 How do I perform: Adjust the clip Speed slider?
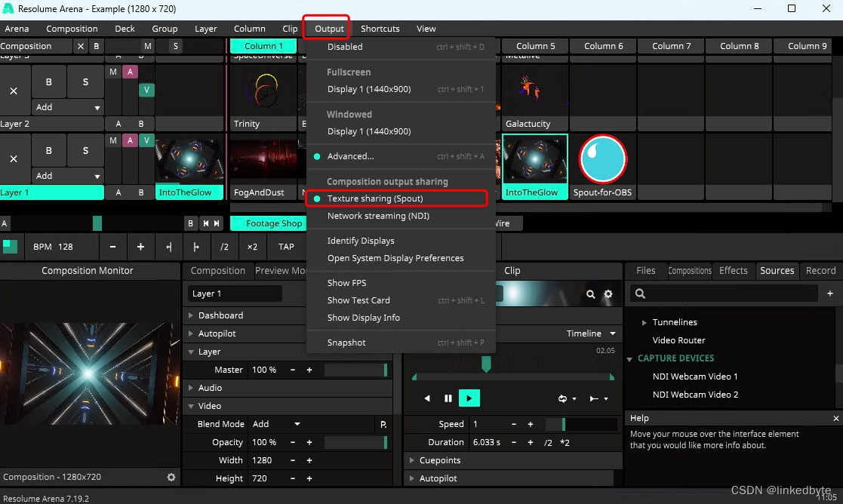click(x=581, y=424)
